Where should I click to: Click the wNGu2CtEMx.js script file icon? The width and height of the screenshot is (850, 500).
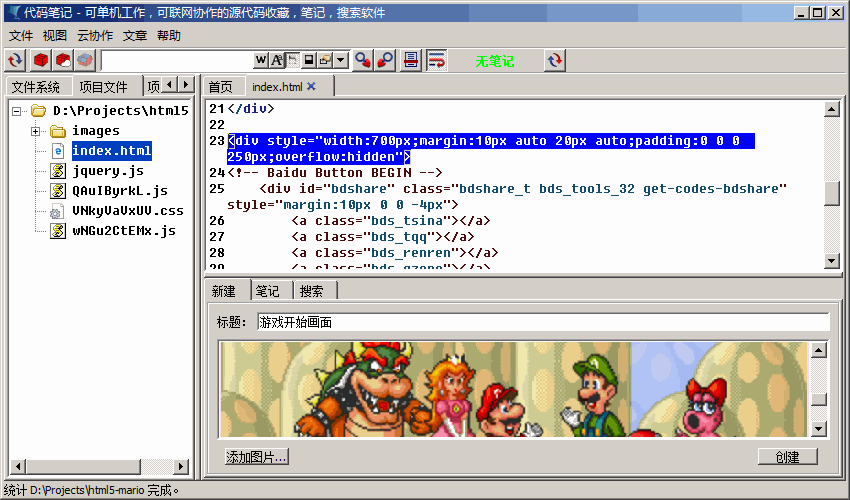58,231
